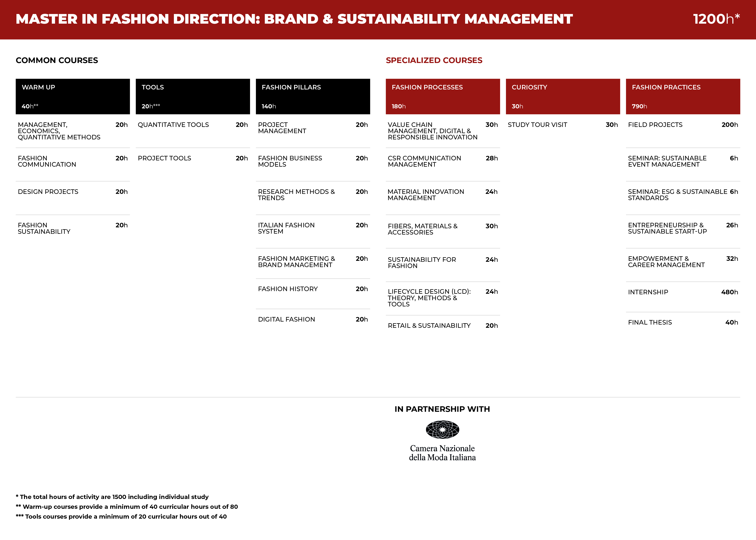Select the Field Projects entry

click(x=683, y=131)
